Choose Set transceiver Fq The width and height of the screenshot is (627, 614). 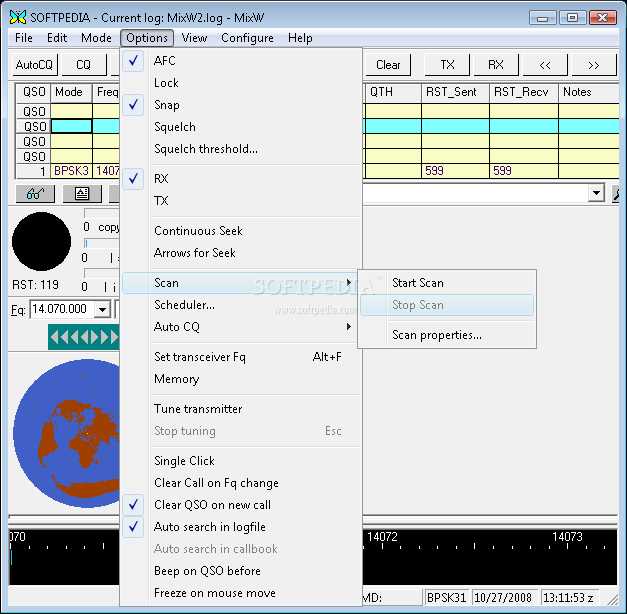(241, 357)
